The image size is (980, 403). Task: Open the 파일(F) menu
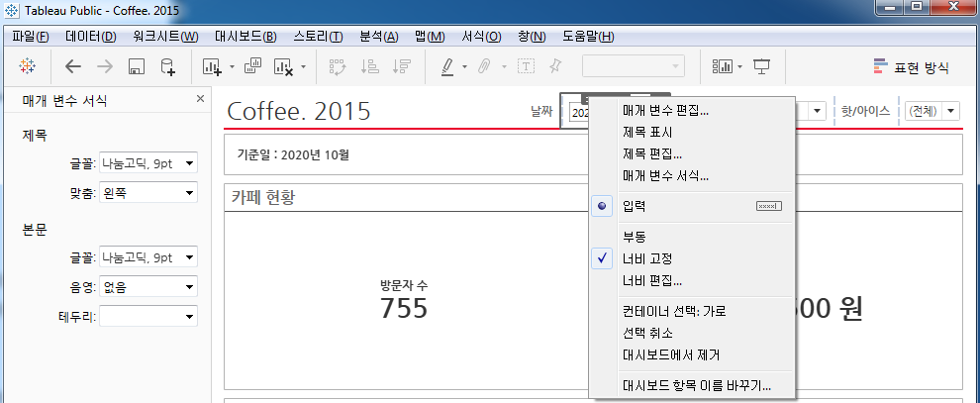(x=30, y=37)
